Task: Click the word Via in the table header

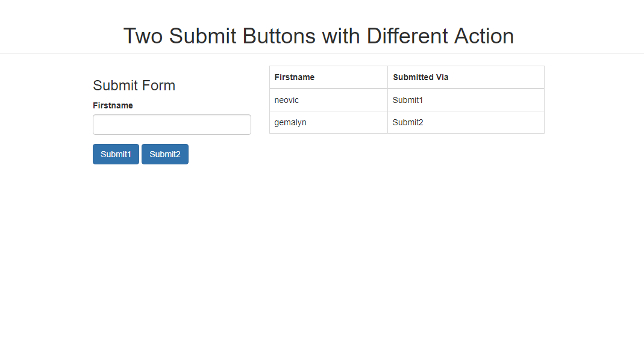Action: click(x=442, y=77)
